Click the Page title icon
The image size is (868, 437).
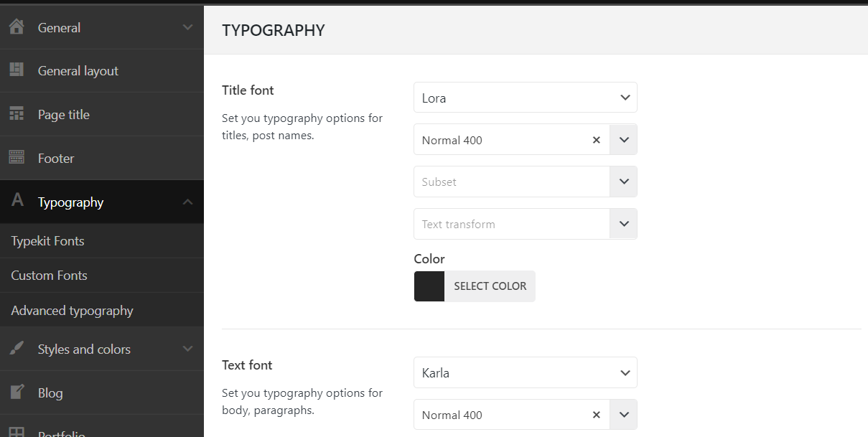(x=17, y=114)
